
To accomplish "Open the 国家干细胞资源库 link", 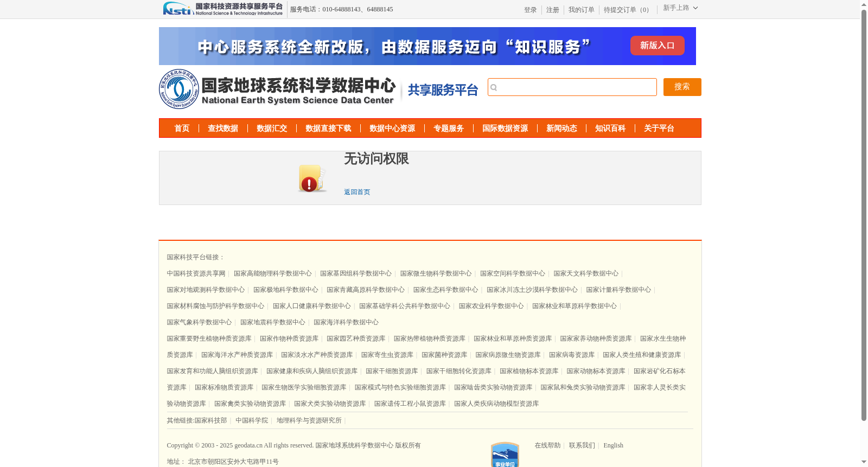I will [x=392, y=372].
